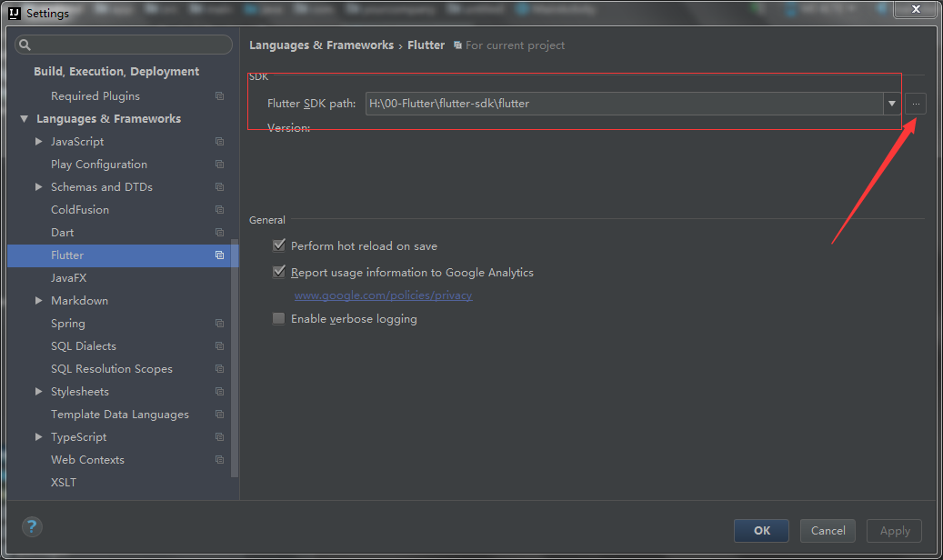The image size is (943, 560).
Task: Open Template Data Languages settings
Action: coord(120,415)
